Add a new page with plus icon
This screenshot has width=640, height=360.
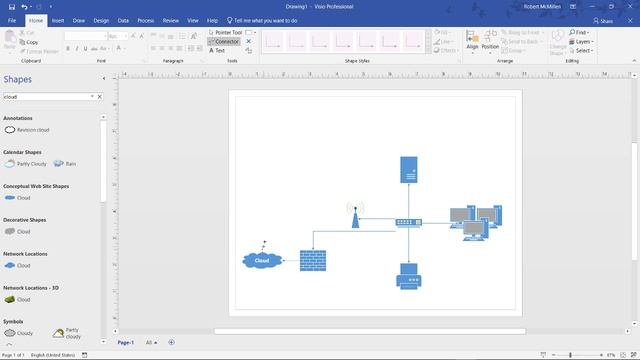pos(171,342)
